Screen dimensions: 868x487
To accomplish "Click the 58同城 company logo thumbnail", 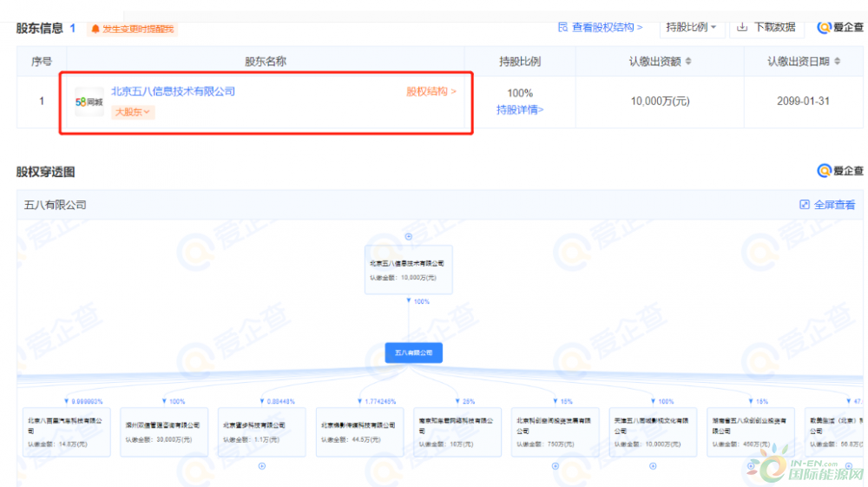I will [x=89, y=102].
